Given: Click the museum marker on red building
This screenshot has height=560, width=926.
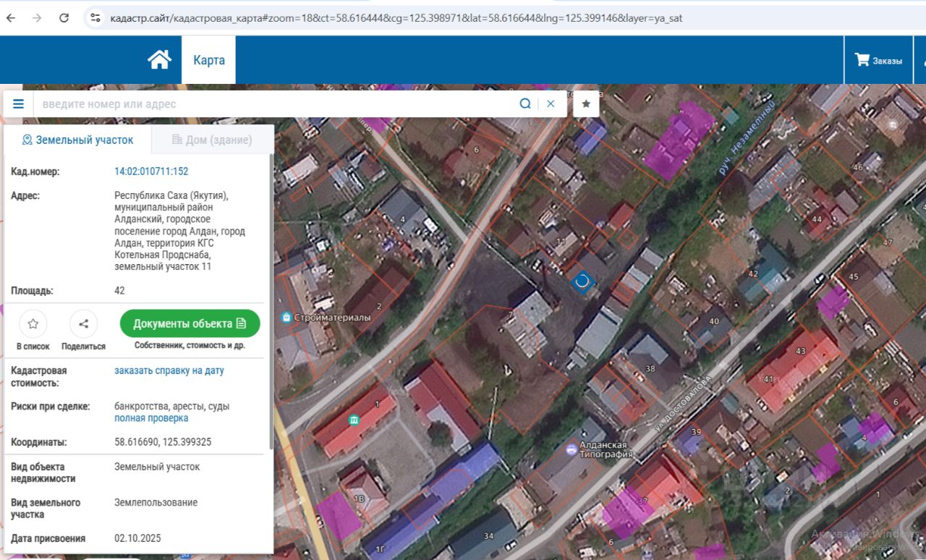Looking at the screenshot, I should point(354,420).
